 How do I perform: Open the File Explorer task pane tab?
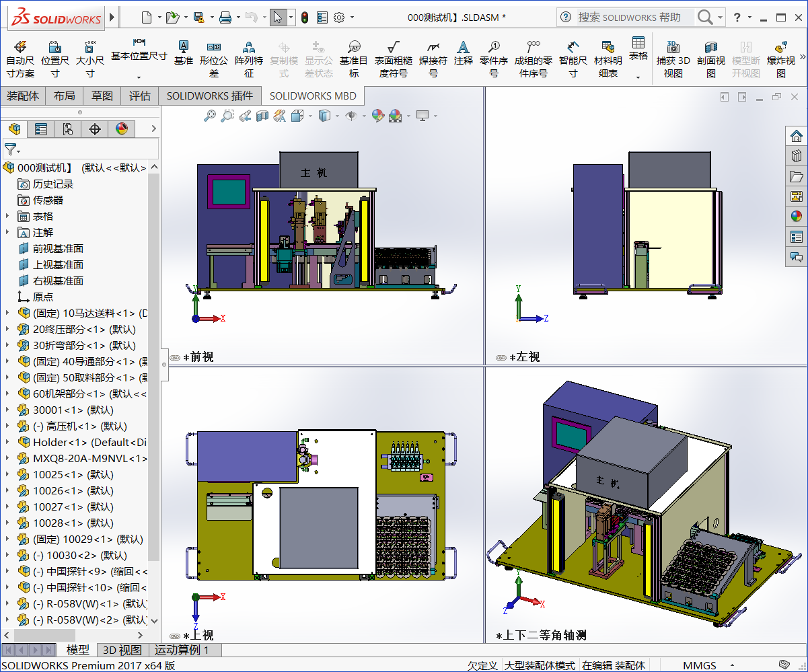[797, 176]
